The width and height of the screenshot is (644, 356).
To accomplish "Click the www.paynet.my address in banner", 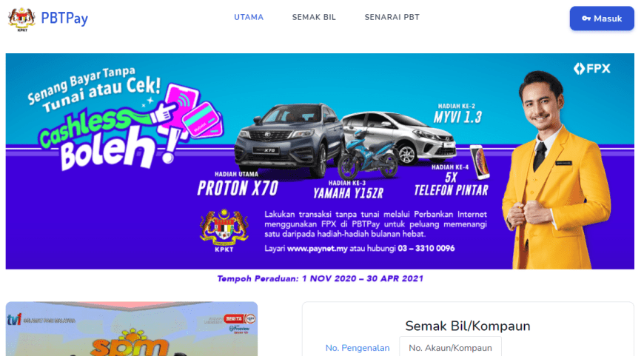I will click(317, 249).
